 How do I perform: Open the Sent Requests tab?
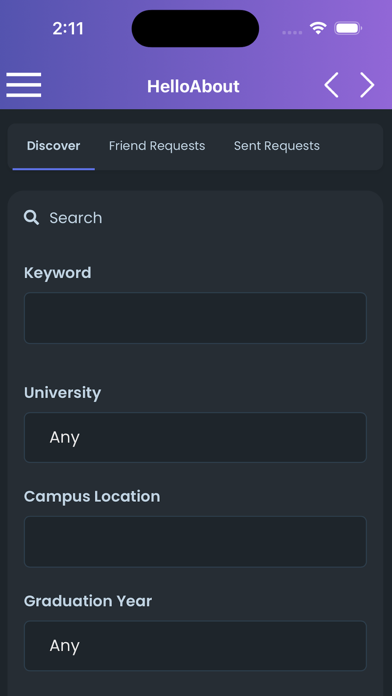(x=277, y=146)
